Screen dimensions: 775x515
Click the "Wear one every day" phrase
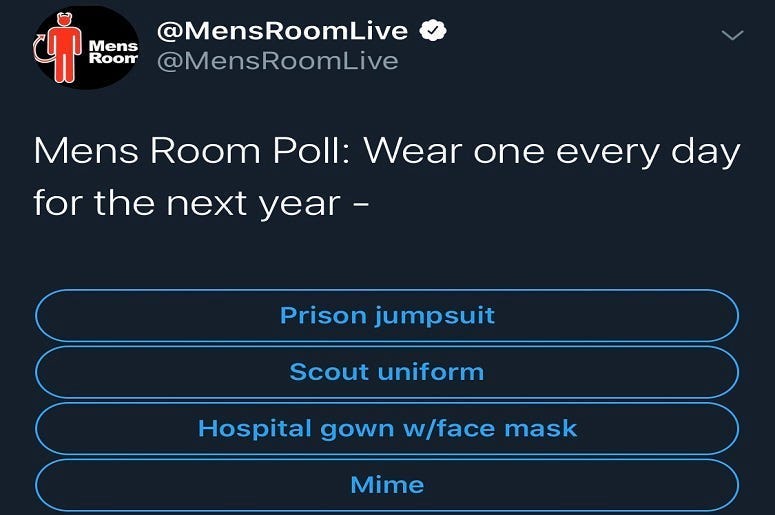pos(552,153)
